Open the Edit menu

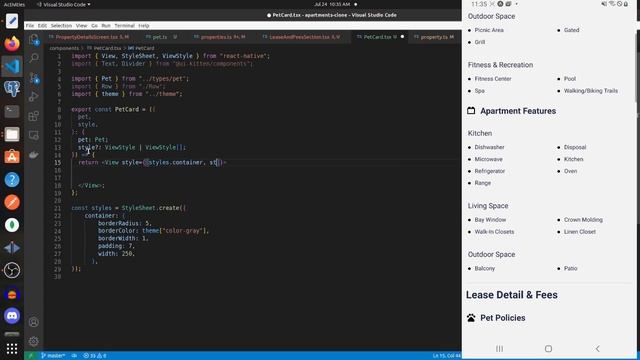pyautogui.click(x=42, y=25)
